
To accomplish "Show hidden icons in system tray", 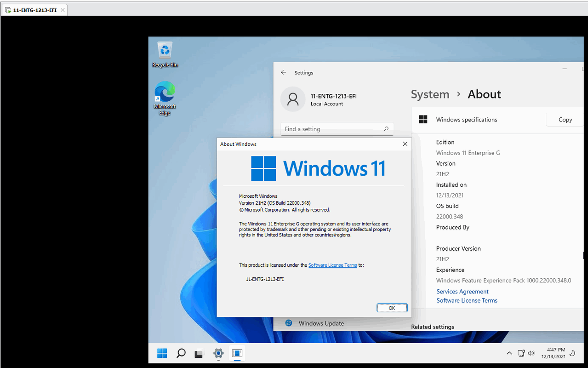I will (509, 353).
